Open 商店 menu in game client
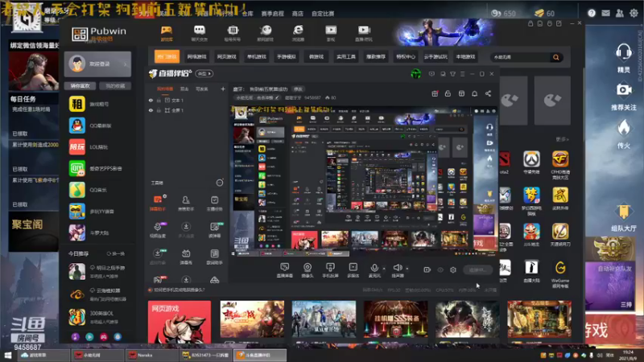The image size is (644, 362). click(x=297, y=14)
